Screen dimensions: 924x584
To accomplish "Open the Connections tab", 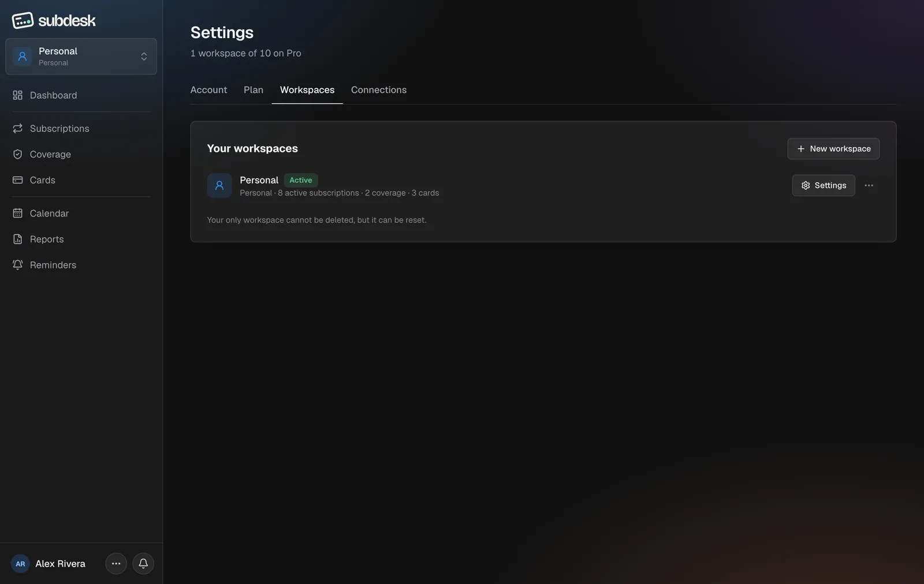I will pyautogui.click(x=379, y=90).
